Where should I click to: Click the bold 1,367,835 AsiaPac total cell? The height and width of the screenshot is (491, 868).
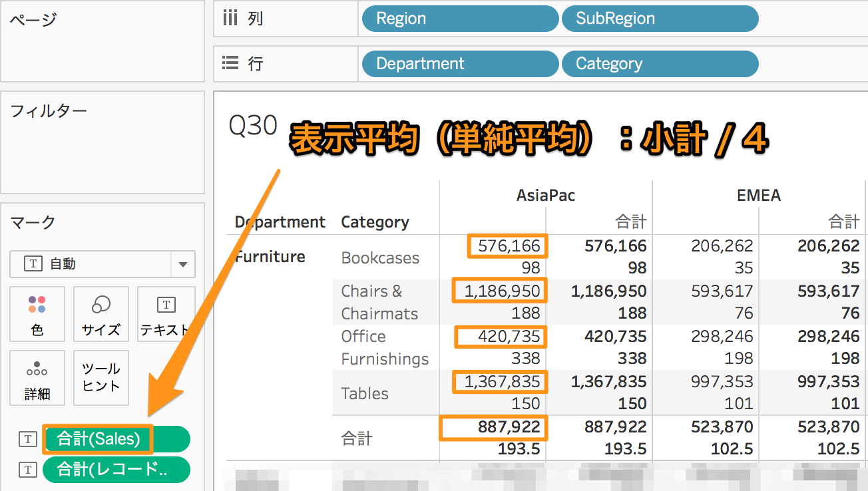click(x=608, y=382)
